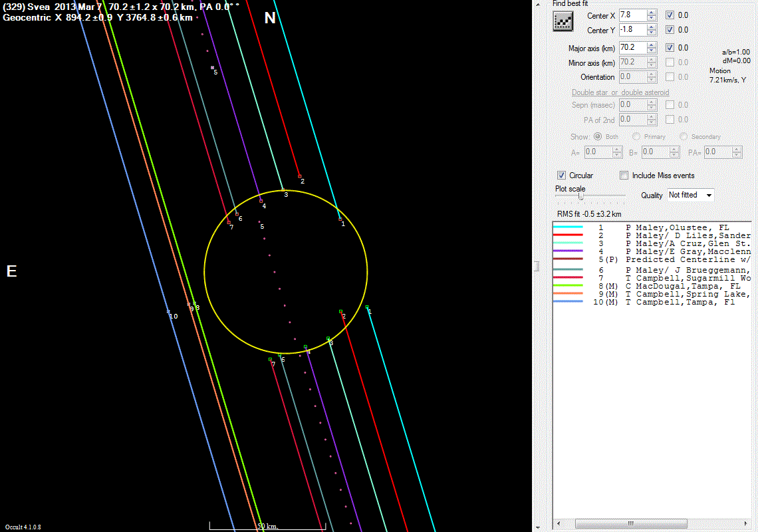Click the Center Y spinner arrows
The width and height of the screenshot is (758, 532).
[652, 29]
